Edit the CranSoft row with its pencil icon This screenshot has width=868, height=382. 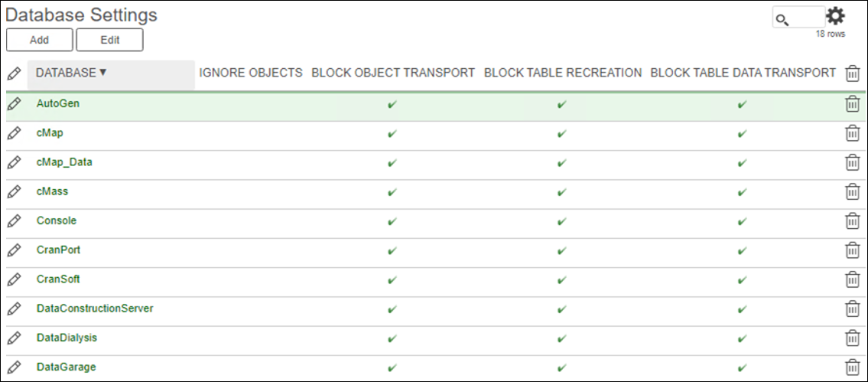[15, 279]
